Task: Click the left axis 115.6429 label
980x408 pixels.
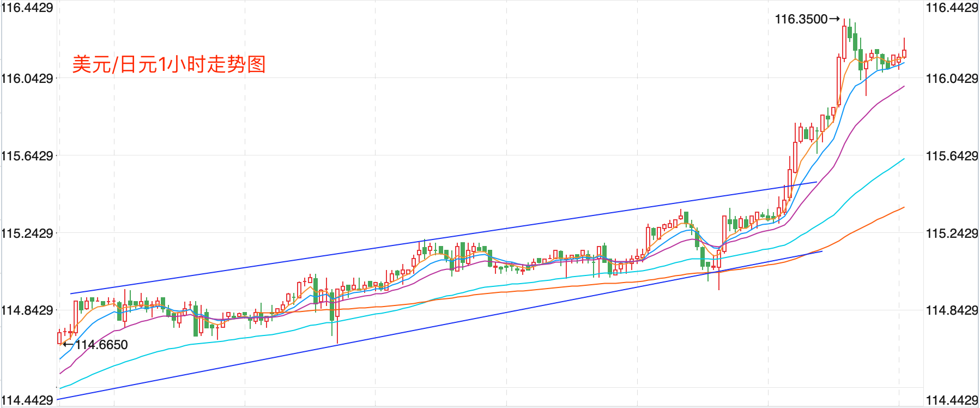Action: [27, 156]
